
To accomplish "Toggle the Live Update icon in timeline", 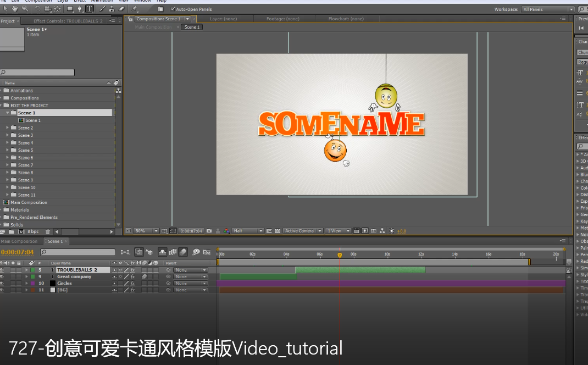I will (x=138, y=252).
